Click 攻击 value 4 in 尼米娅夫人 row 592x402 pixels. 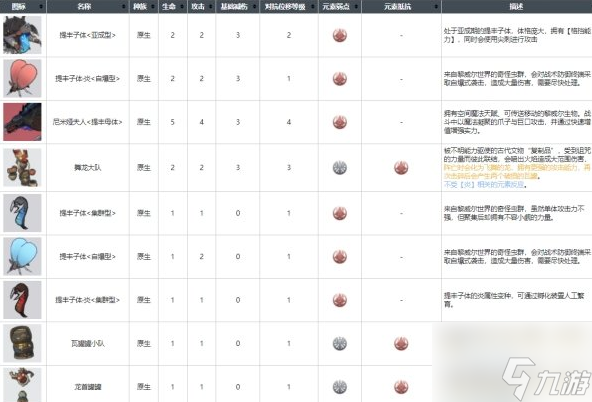click(202, 122)
